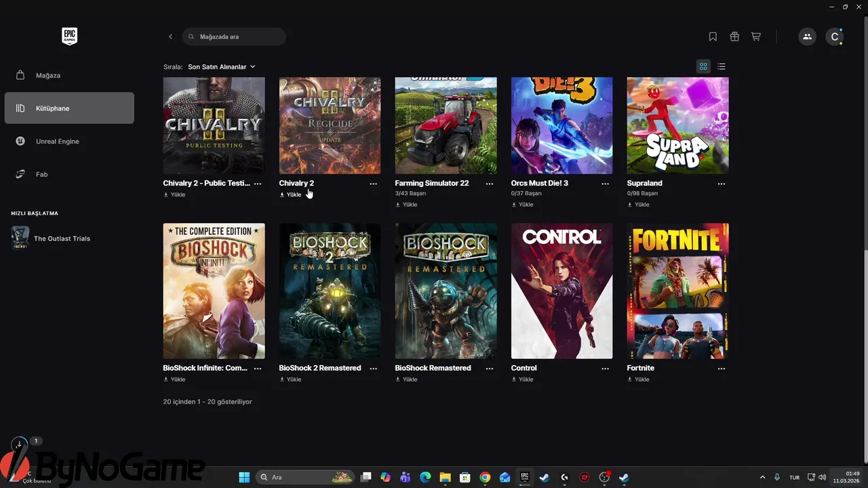Click the Supraland title text
This screenshot has height=488, width=868.
645,183
